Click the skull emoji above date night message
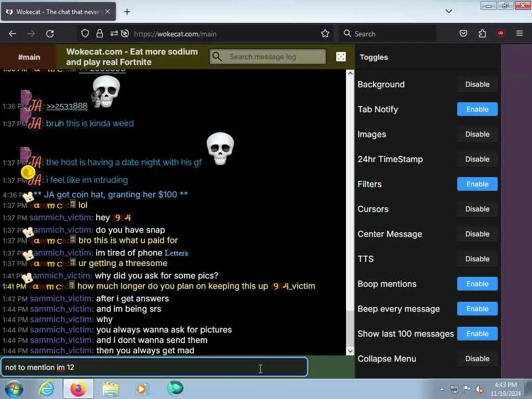This screenshot has height=399, width=532. [220, 149]
